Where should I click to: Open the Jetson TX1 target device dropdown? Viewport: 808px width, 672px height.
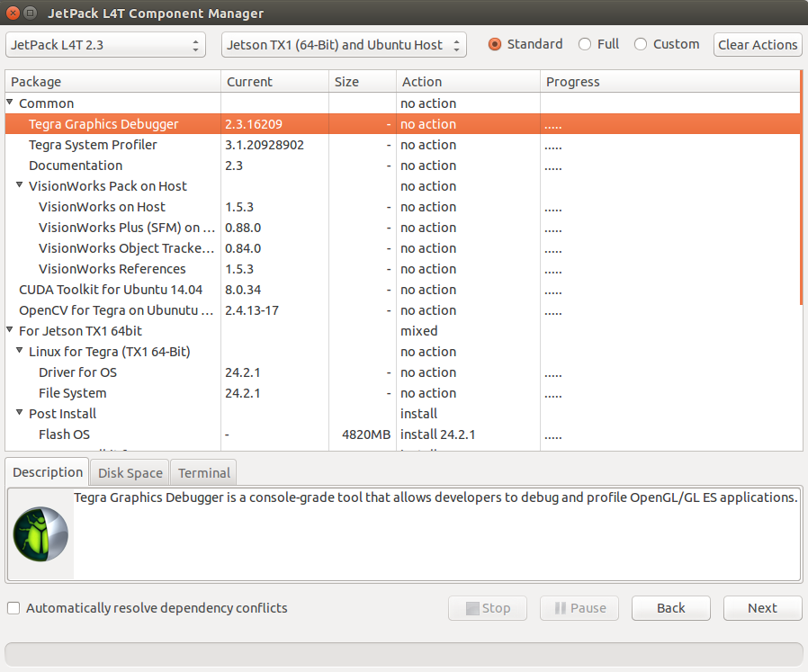pyautogui.click(x=344, y=45)
